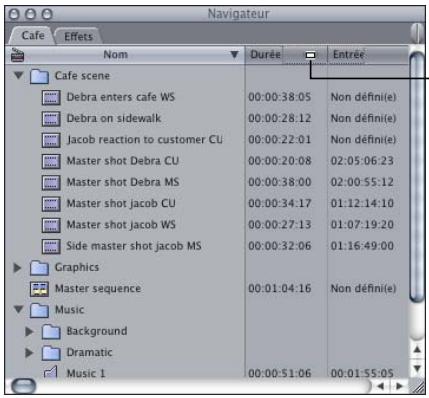Click the clip icon for Master shot Debra MS
The height and width of the screenshot is (398, 429).
[x=51, y=183]
